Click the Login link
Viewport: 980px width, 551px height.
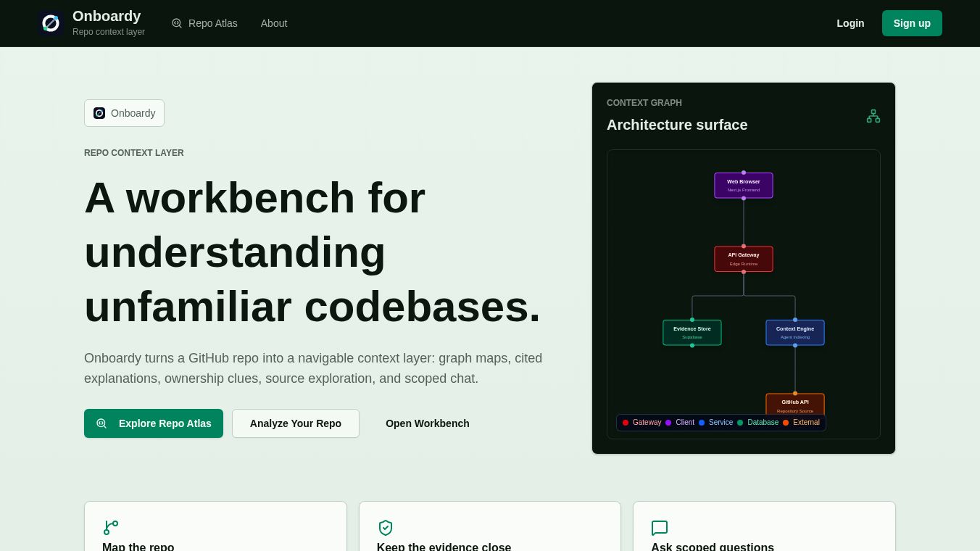click(x=850, y=23)
